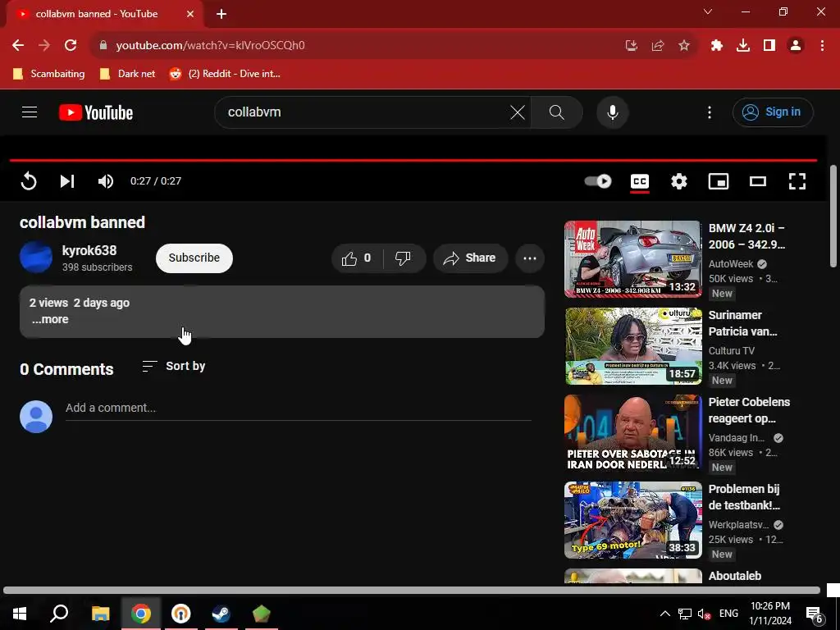Open Chrome extensions puzzle icon
This screenshot has width=840, height=630.
pos(717,46)
